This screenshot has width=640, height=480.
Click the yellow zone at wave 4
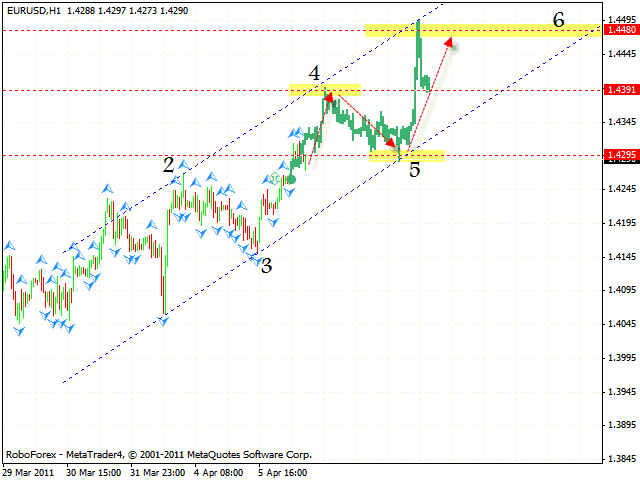pyautogui.click(x=325, y=89)
